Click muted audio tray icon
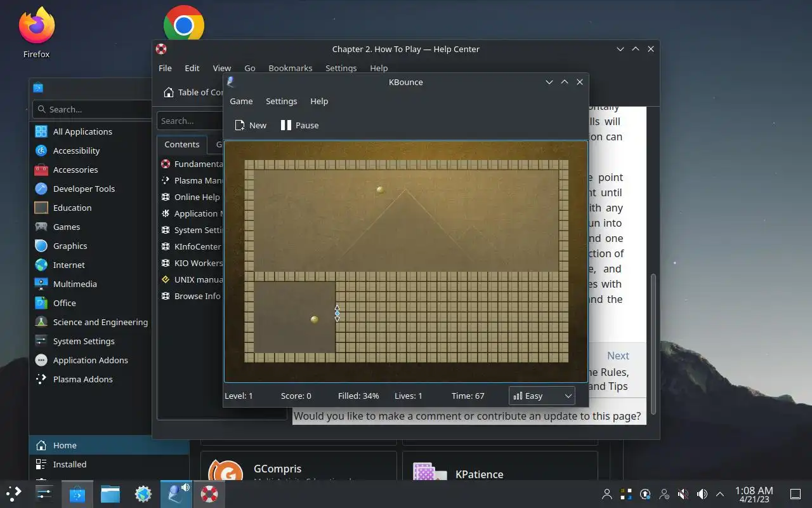This screenshot has width=812, height=508. click(683, 494)
